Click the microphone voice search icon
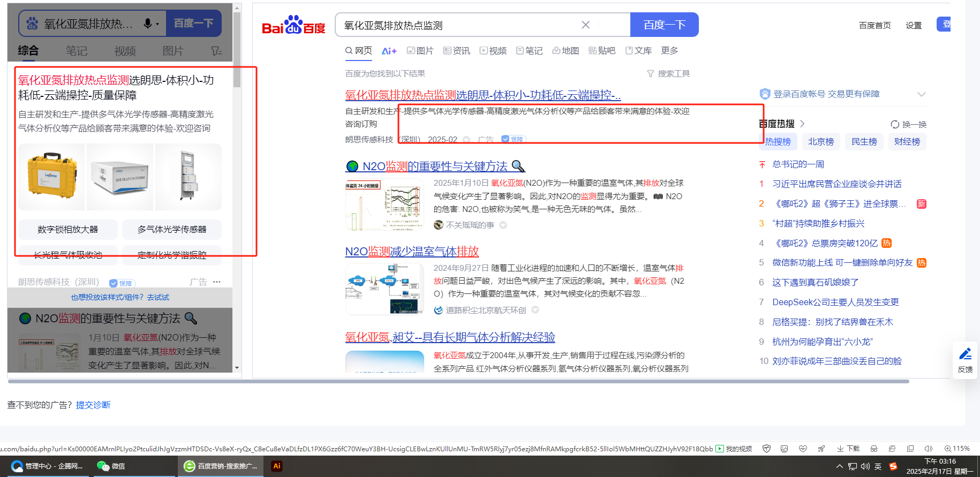980x477 pixels. click(x=148, y=24)
